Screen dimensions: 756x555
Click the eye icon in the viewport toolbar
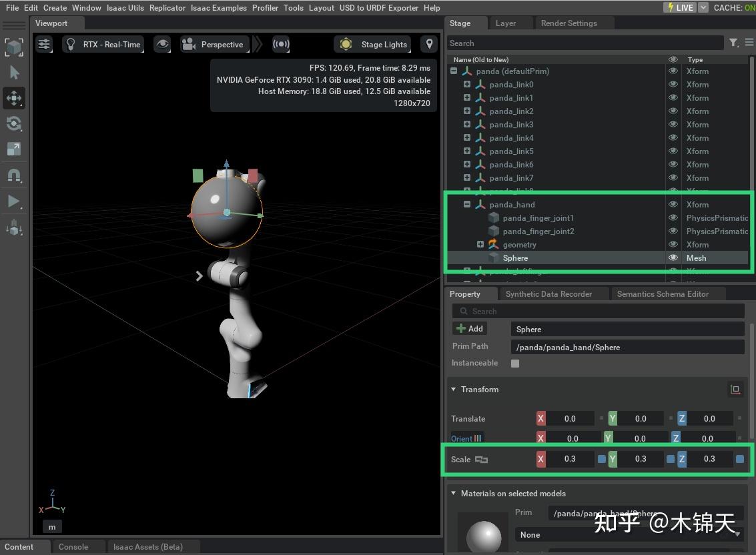click(162, 44)
